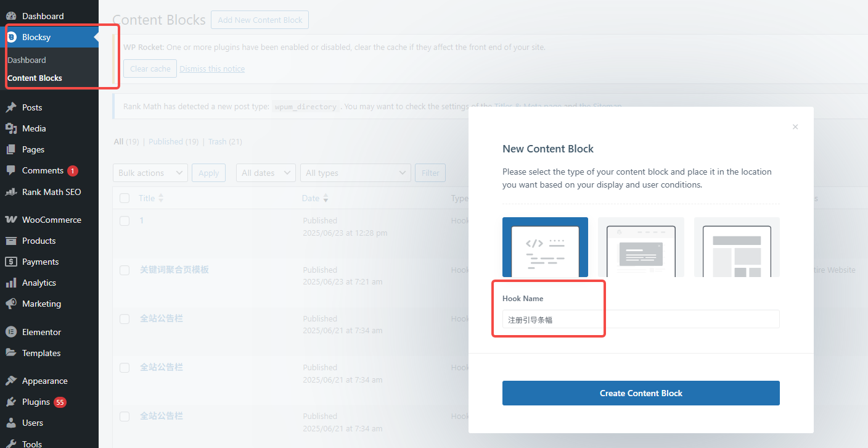Tick the checkbox for the row titled 1
868x448 pixels.
click(x=125, y=221)
